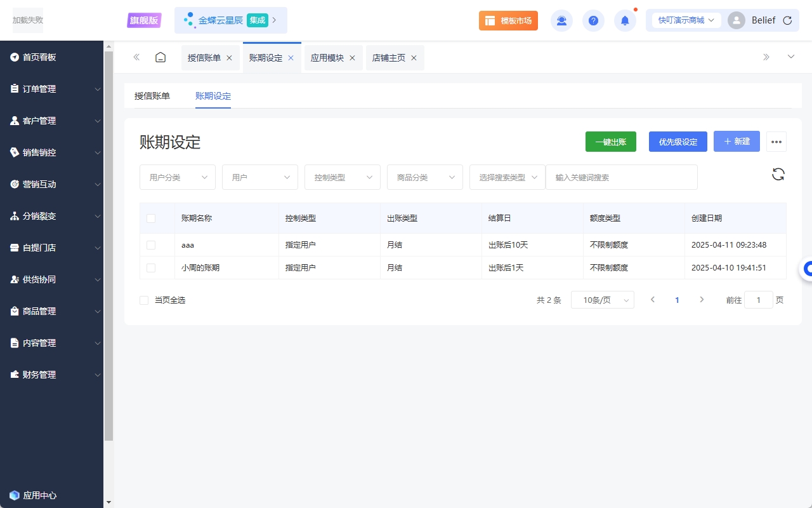Click the refresh icon next to Belief
Screen dimensions: 812x508
click(787, 20)
